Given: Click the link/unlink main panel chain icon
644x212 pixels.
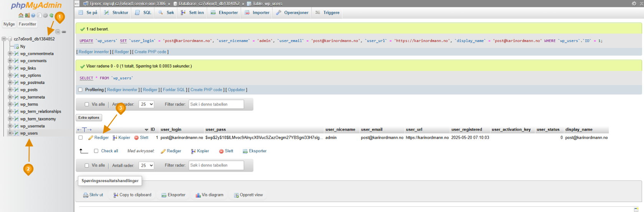Looking at the screenshot, I should pos(64,32).
